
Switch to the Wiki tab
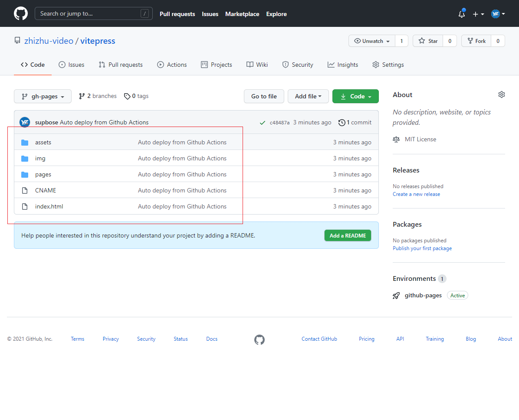pyautogui.click(x=257, y=65)
